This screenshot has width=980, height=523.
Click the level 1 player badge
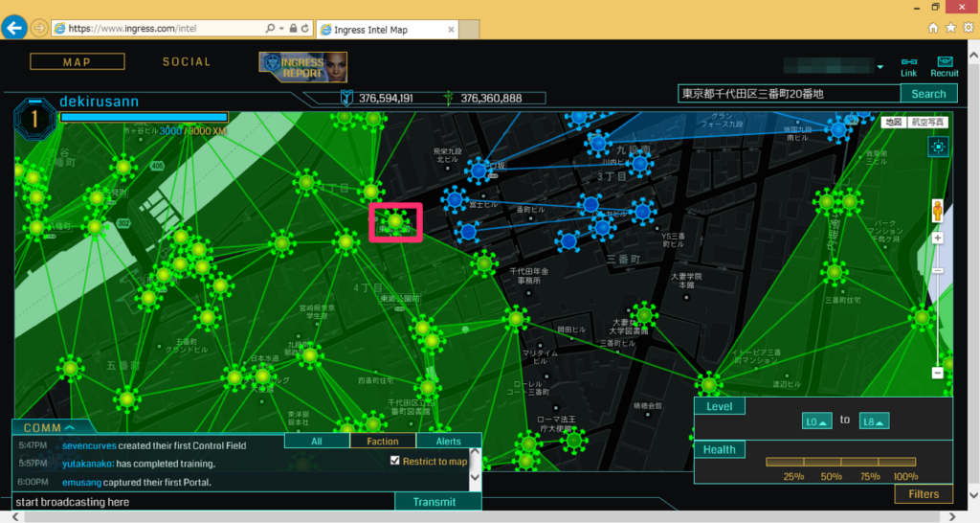click(34, 119)
